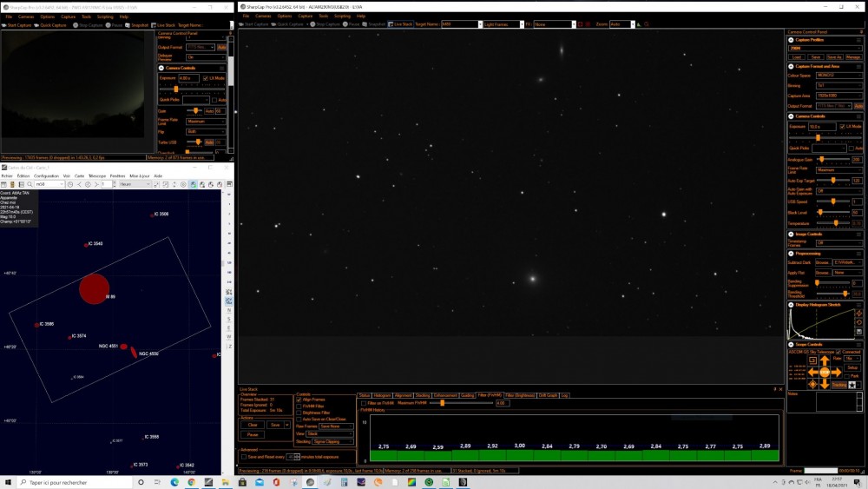Image resolution: width=868 pixels, height=489 pixels.
Task: Click Snapshot in left SharpCap window toolbar
Action: tap(136, 25)
